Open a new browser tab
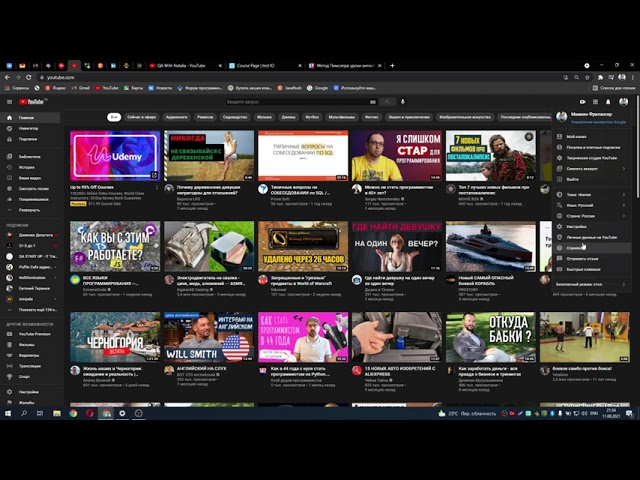The image size is (640, 480). (392, 65)
